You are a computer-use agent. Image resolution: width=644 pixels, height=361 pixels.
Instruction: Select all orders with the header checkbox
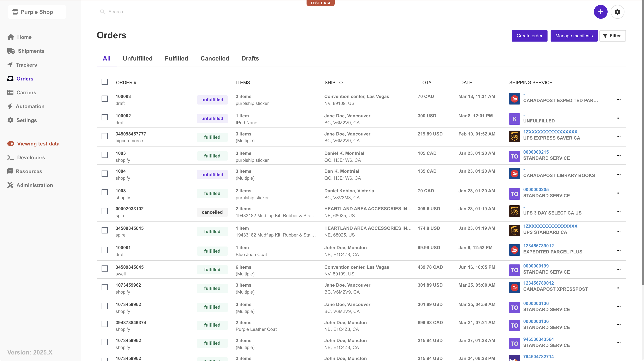pos(104,82)
